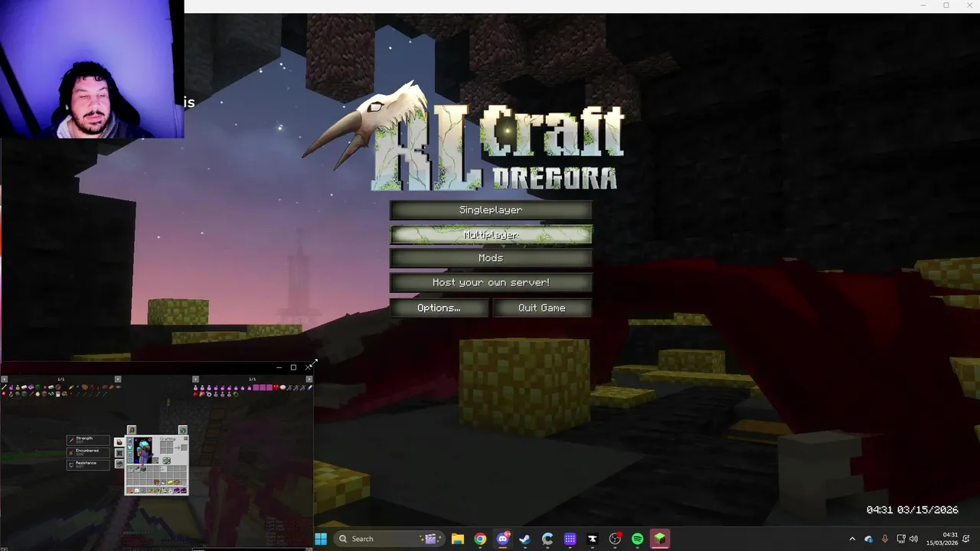Viewport: 980px width, 551px height.
Task: Show hidden system tray icons
Action: pyautogui.click(x=852, y=539)
